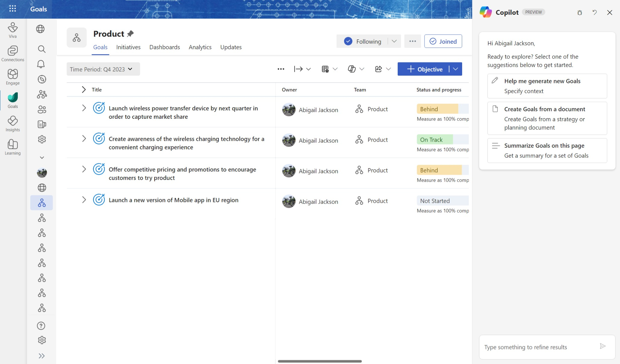Image resolution: width=620 pixels, height=364 pixels.
Task: Toggle the Joined button state
Action: point(442,41)
